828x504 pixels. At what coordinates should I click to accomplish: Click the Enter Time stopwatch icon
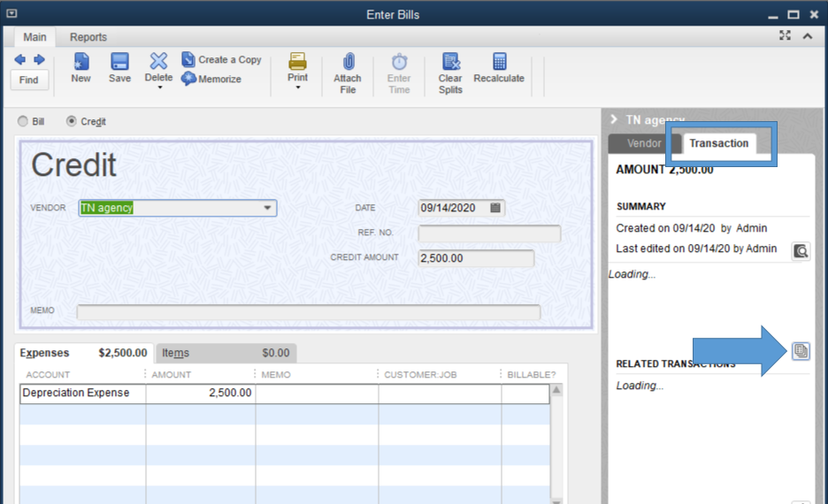399,61
